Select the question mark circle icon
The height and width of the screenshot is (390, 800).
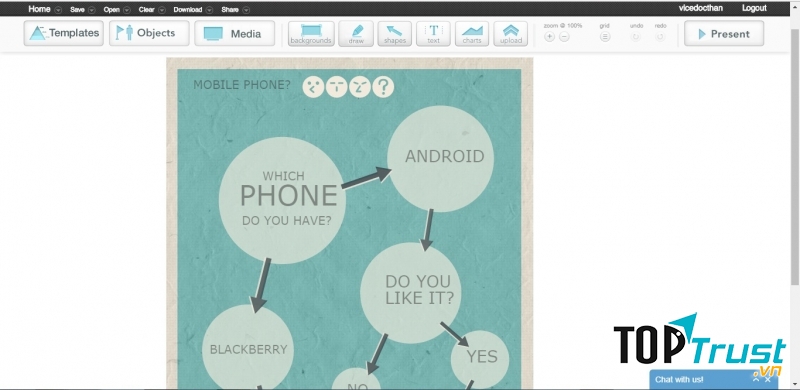[383, 87]
